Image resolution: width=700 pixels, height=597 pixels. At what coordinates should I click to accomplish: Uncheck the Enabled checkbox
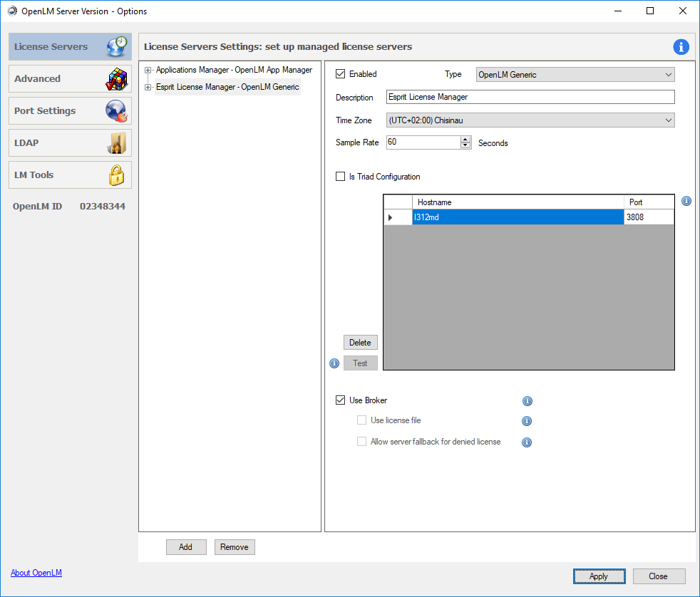click(x=341, y=74)
